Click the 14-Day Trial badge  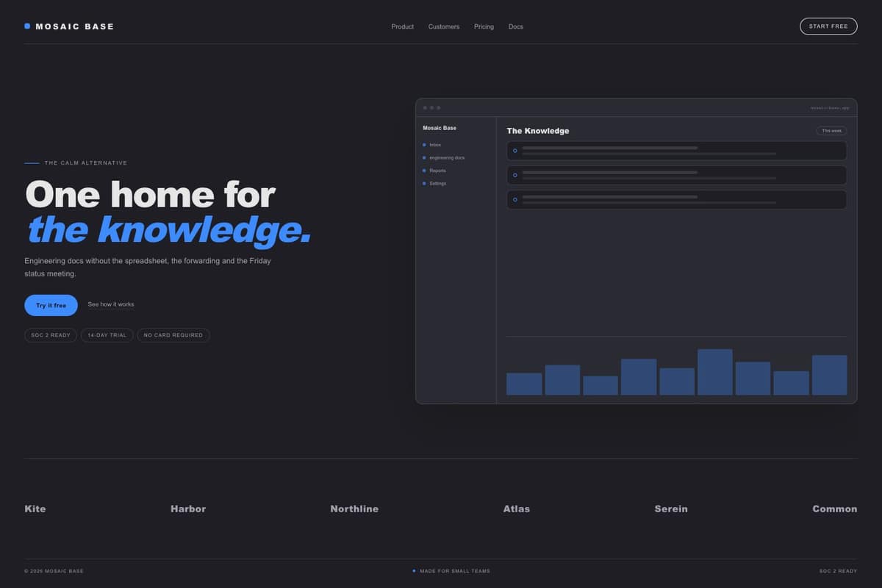coord(107,335)
